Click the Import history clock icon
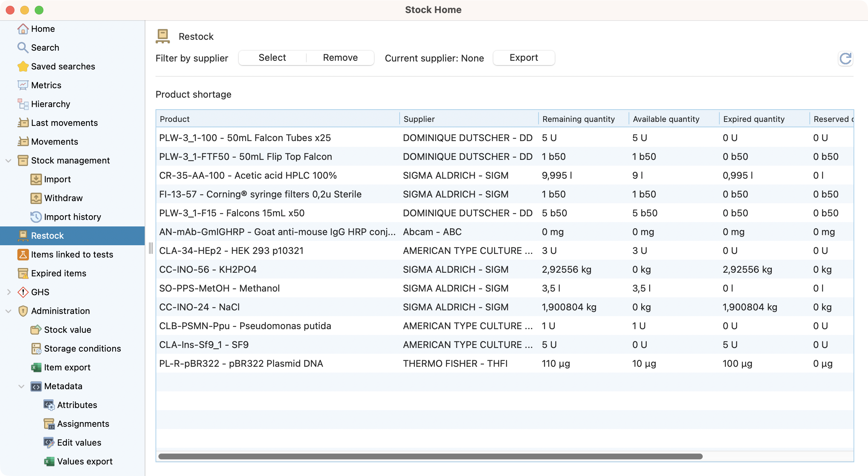 click(36, 217)
